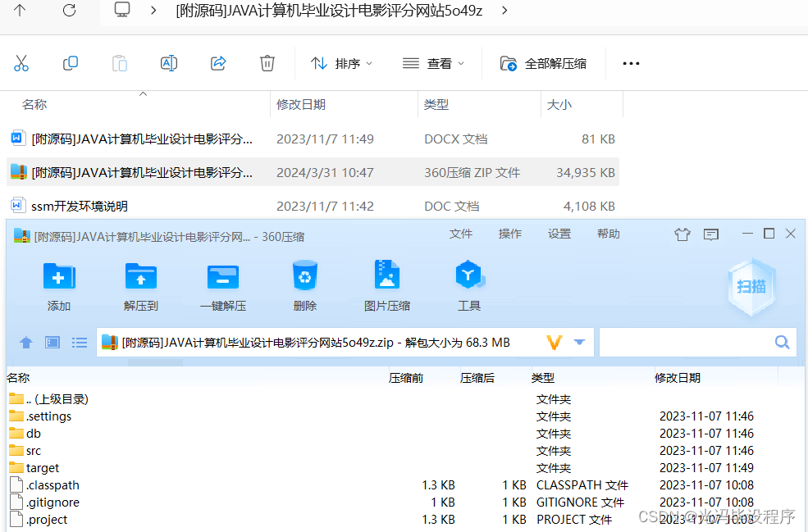
Task: Expand chevron after the monitor icon in address bar
Action: 153,10
